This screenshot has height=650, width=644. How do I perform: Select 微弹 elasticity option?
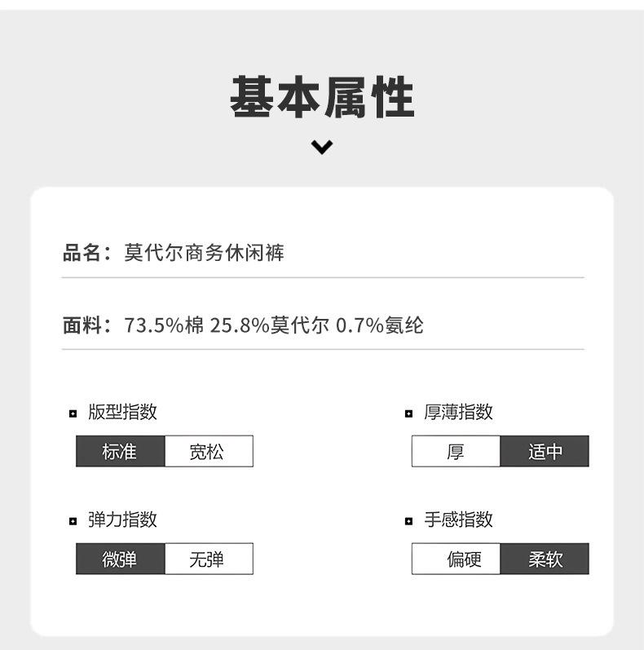(x=120, y=559)
